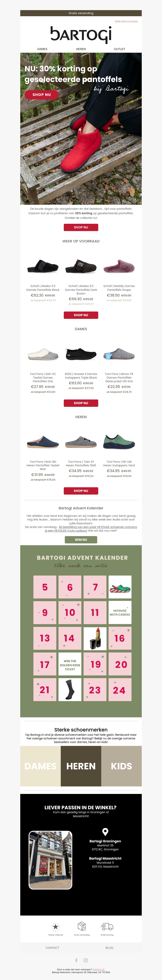The width and height of the screenshot is (162, 980).
Task: Select the dark brown HEREN category block
Action: [81, 766]
